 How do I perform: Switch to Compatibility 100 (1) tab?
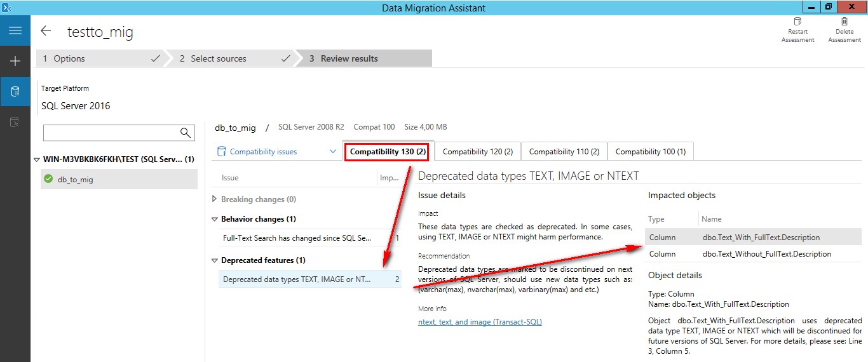(x=651, y=152)
